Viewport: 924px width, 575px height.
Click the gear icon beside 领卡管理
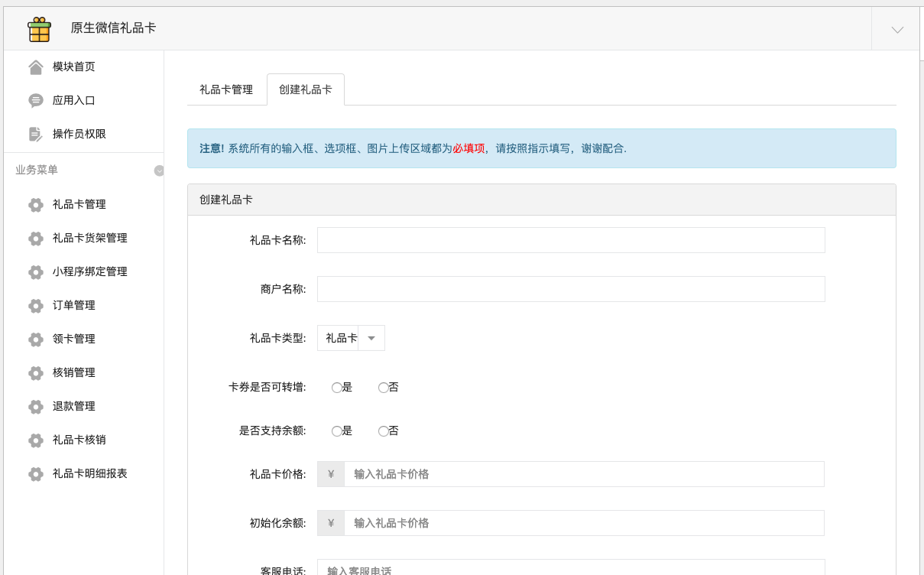[36, 339]
